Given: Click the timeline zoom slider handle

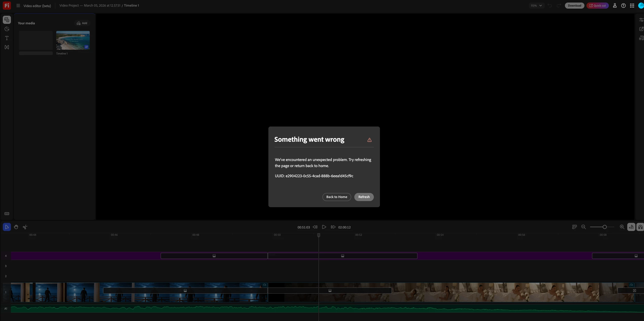Looking at the screenshot, I should (605, 227).
